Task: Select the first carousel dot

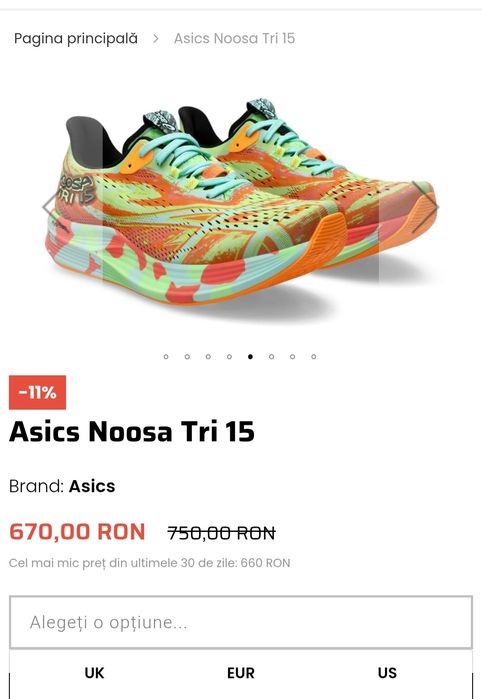Action: (x=166, y=357)
